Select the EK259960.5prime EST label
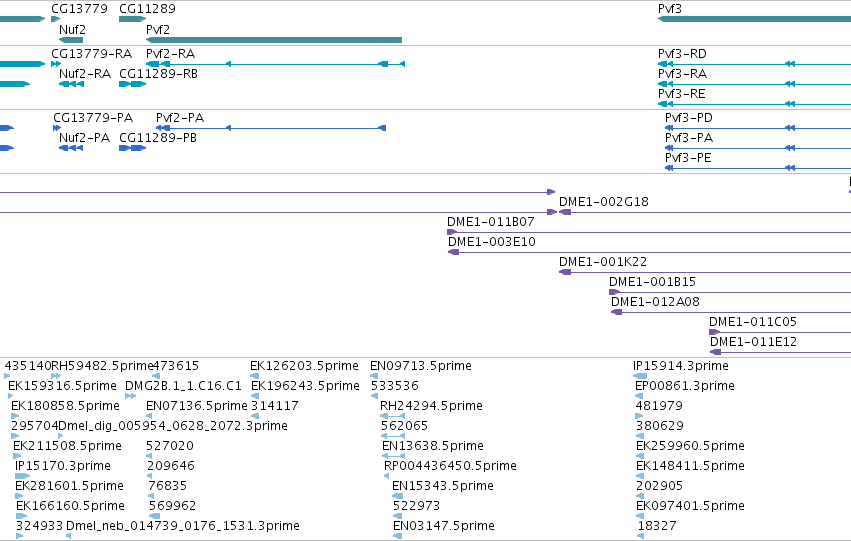 pos(690,447)
